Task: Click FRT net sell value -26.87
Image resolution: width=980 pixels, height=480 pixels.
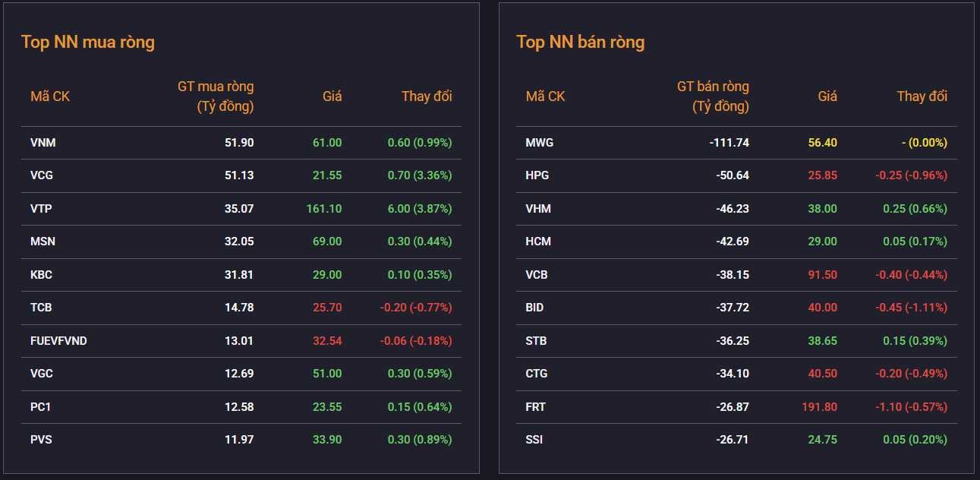Action: (733, 407)
